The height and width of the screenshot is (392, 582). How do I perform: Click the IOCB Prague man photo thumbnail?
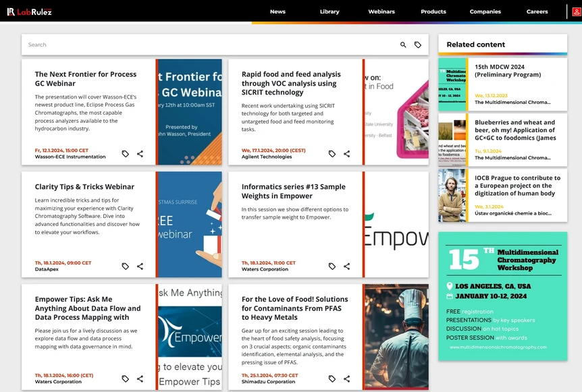click(453, 196)
